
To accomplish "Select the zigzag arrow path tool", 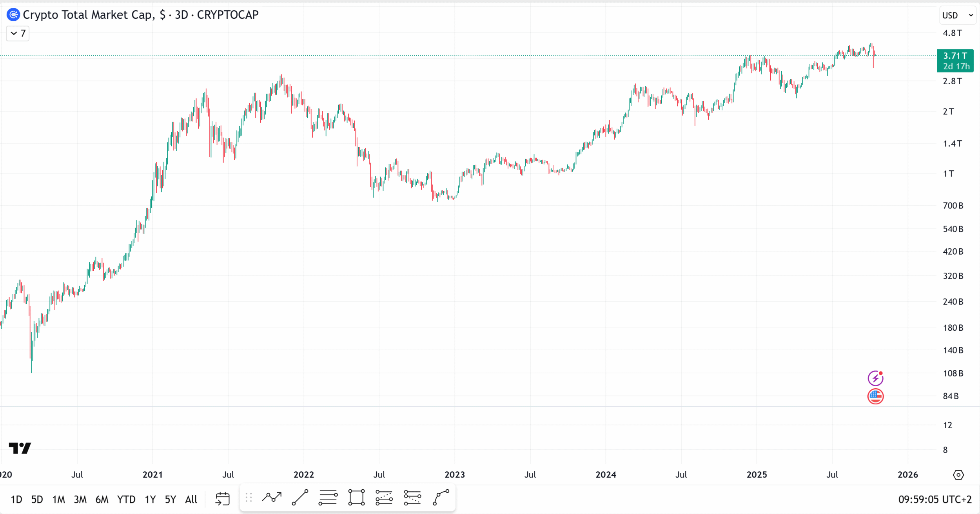I will click(272, 498).
